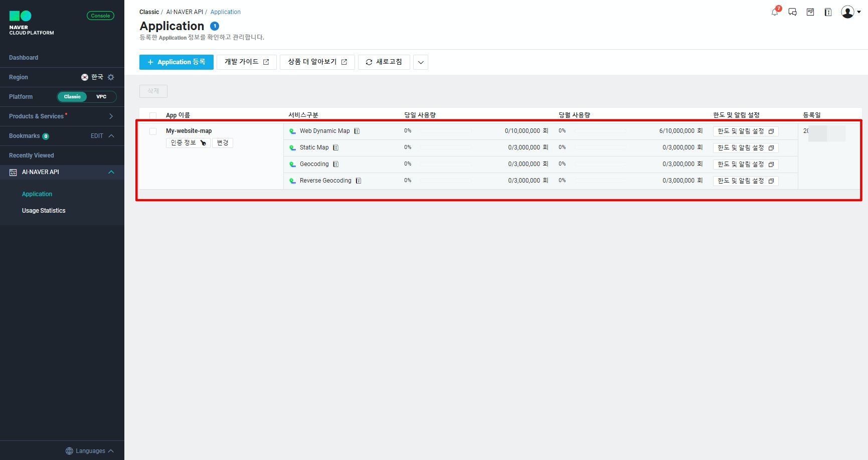Click the Reverse Geocoding service icon
Image resolution: width=868 pixels, height=460 pixels.
(293, 181)
